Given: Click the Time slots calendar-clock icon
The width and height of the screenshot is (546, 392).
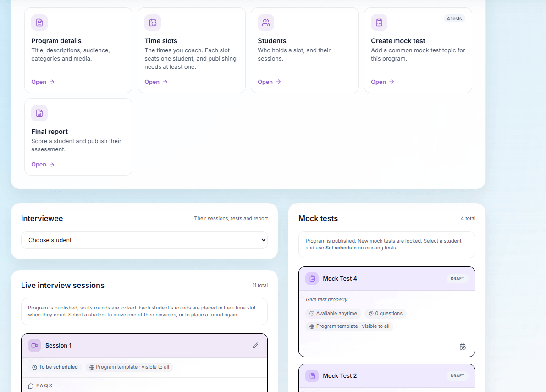Looking at the screenshot, I should pos(153,22).
